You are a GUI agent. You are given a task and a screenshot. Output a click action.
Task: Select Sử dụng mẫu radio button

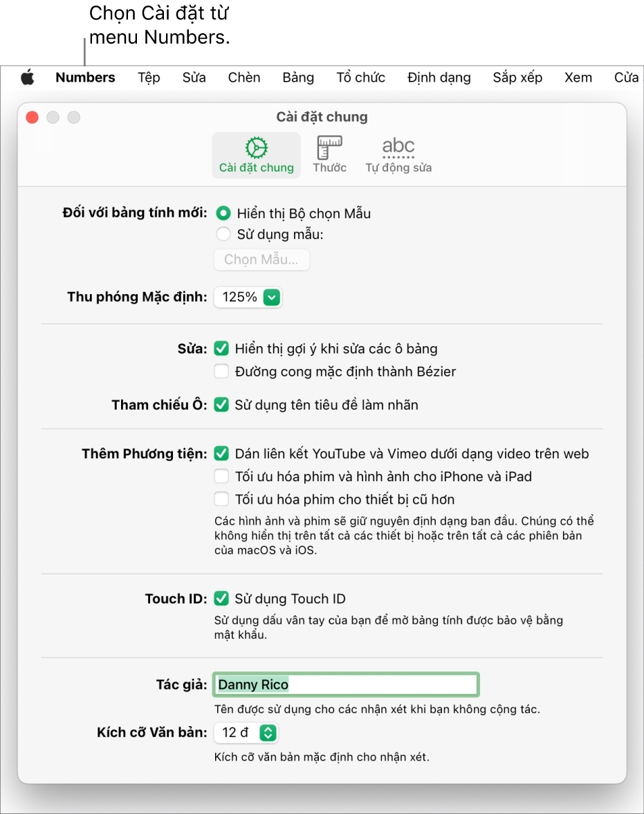pyautogui.click(x=223, y=234)
